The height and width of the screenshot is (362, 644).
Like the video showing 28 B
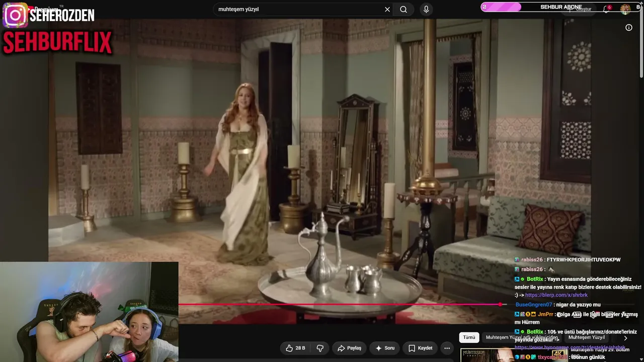[295, 348]
